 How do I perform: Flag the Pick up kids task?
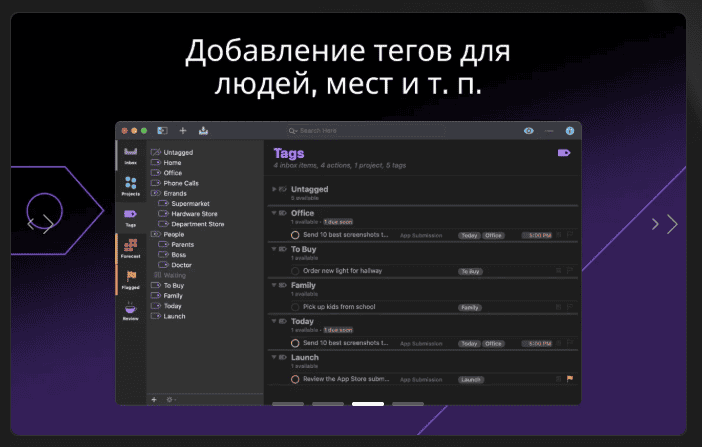point(570,307)
